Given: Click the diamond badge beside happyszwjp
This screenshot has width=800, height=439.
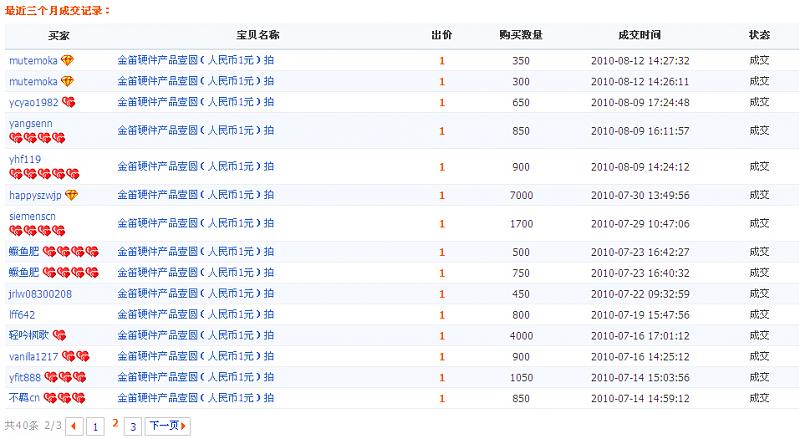Looking at the screenshot, I should click(x=71, y=195).
